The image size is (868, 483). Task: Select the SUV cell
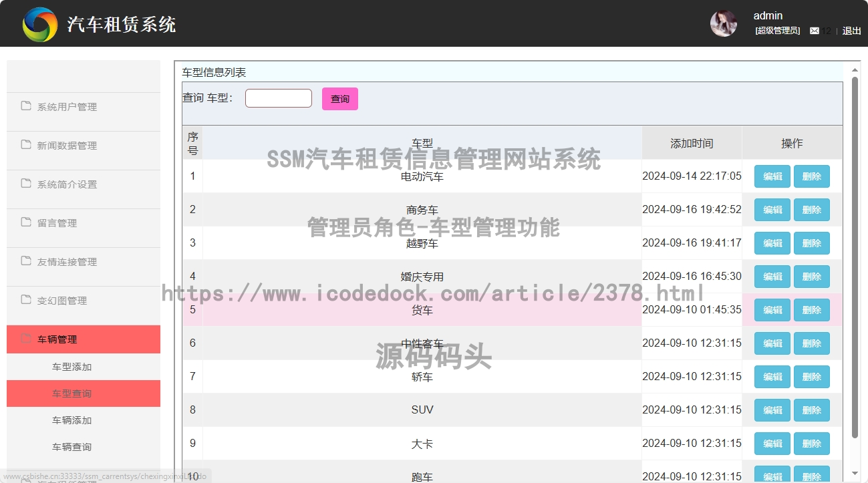coord(422,410)
